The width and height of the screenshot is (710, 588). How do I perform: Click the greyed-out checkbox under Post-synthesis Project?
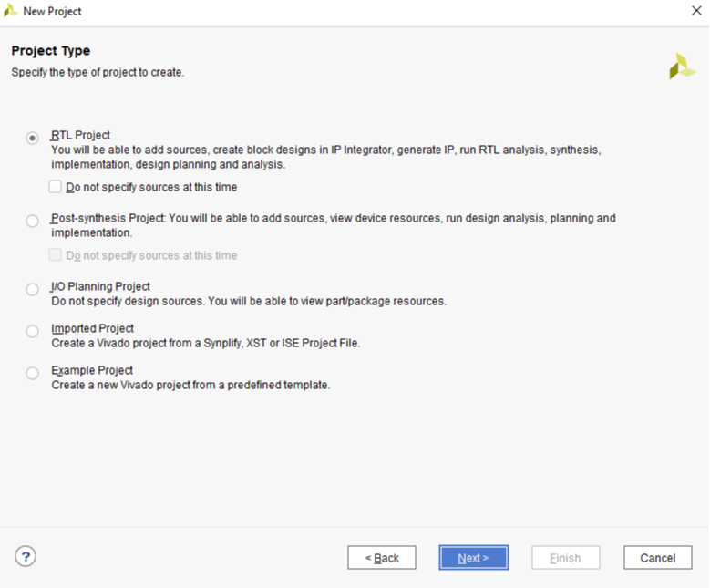tap(56, 255)
